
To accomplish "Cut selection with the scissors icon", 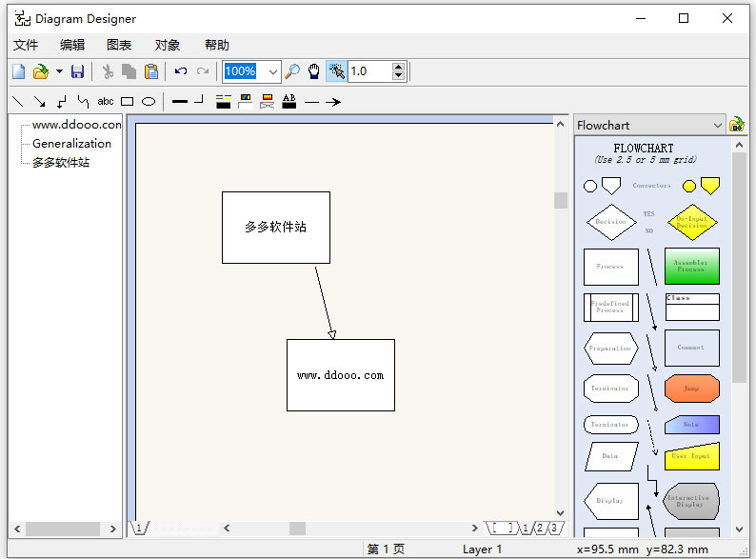I will click(108, 71).
